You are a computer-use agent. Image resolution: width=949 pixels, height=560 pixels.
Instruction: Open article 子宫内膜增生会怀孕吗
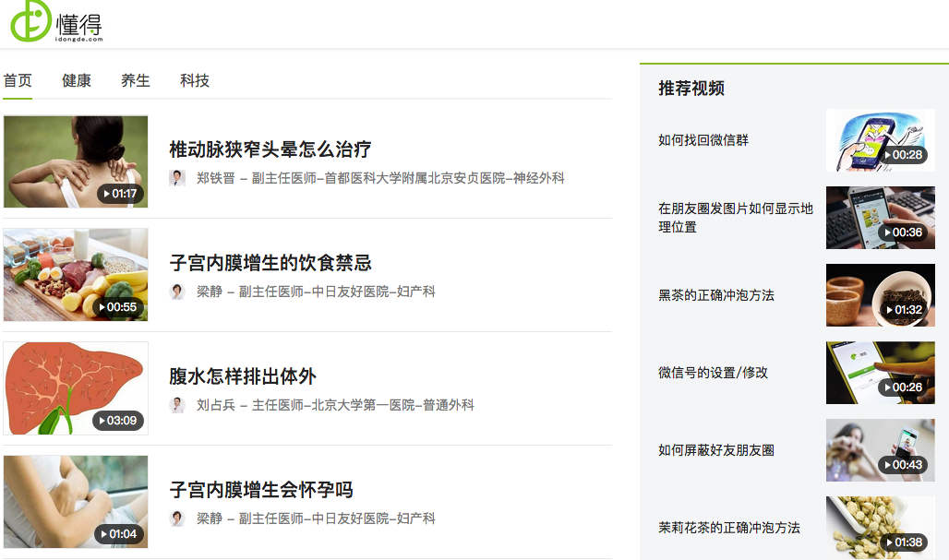click(261, 489)
